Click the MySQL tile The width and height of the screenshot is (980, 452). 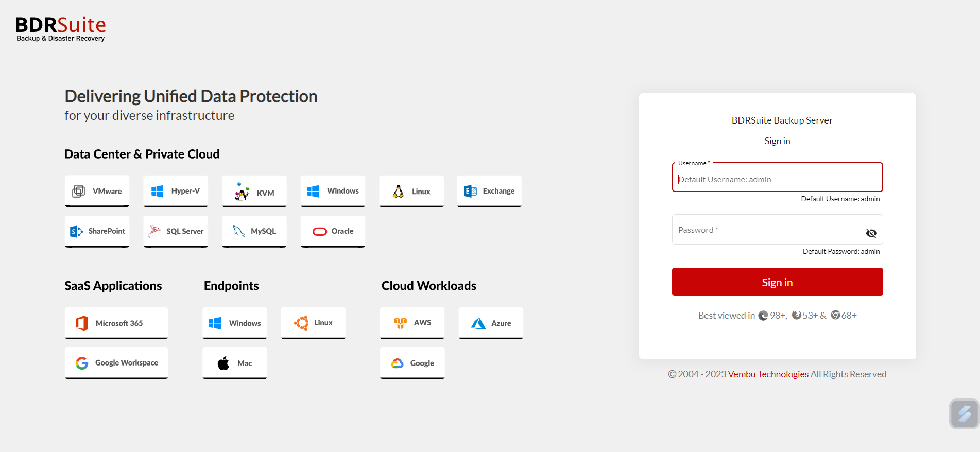pyautogui.click(x=254, y=231)
